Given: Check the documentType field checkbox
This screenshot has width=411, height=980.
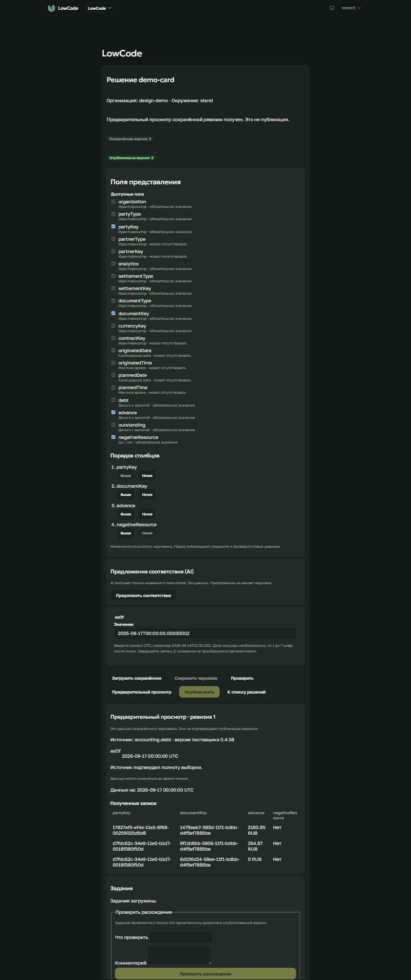Looking at the screenshot, I should (114, 301).
